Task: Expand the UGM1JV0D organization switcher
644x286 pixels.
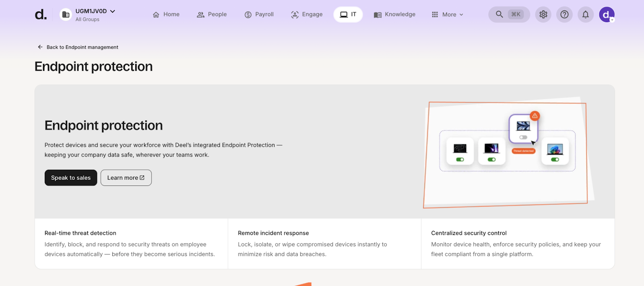Action: (x=95, y=11)
